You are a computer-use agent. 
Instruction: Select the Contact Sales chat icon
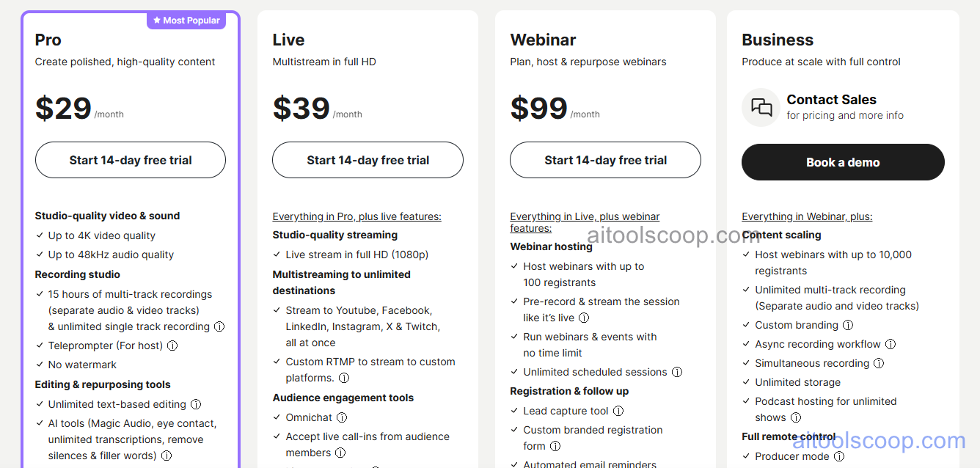pos(761,107)
